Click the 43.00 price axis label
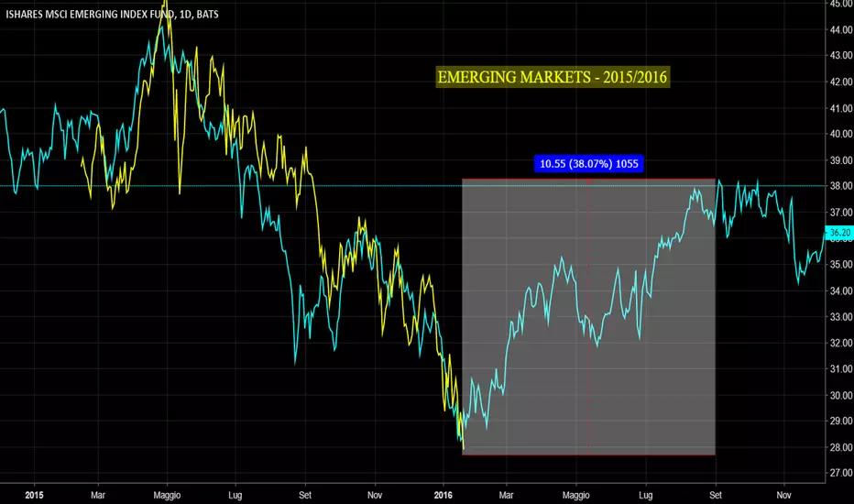Image resolution: width=854 pixels, height=504 pixels. [x=841, y=55]
